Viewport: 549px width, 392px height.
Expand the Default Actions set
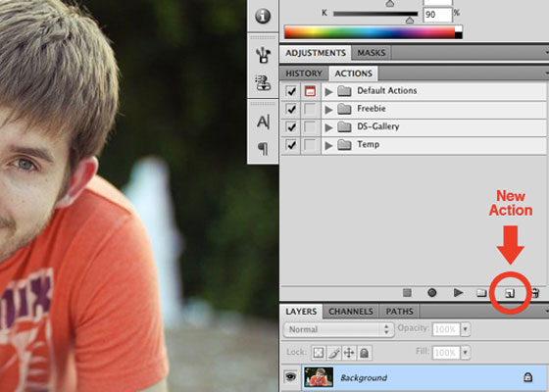[328, 92]
